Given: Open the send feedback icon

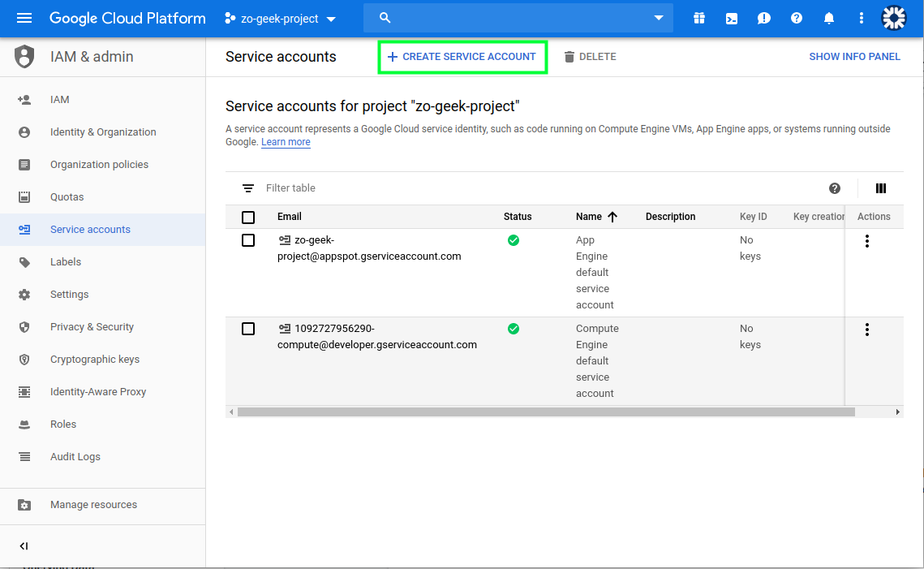Looking at the screenshot, I should pyautogui.click(x=763, y=19).
